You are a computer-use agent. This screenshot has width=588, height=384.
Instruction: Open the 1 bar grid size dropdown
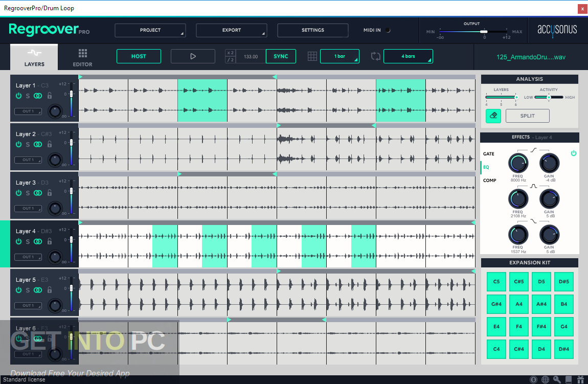(x=340, y=56)
